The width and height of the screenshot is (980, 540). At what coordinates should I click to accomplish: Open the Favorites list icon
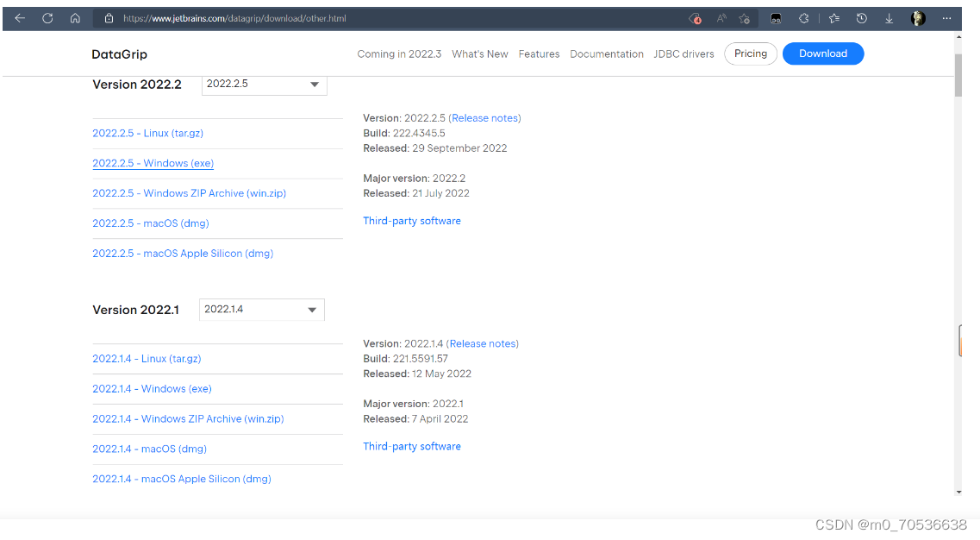[834, 18]
